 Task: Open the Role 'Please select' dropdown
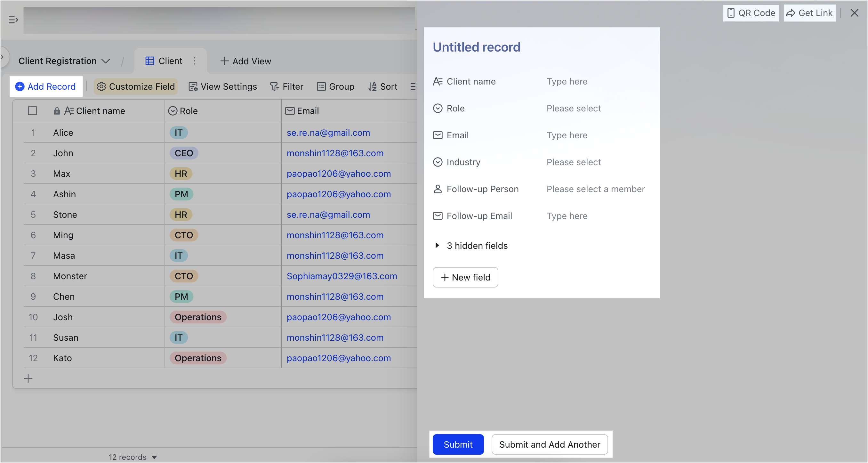point(574,108)
